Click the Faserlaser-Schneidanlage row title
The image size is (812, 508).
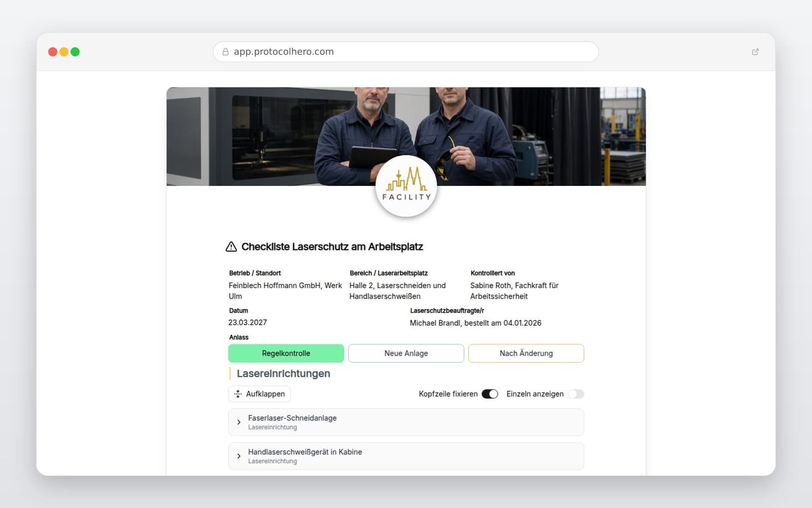tap(292, 418)
